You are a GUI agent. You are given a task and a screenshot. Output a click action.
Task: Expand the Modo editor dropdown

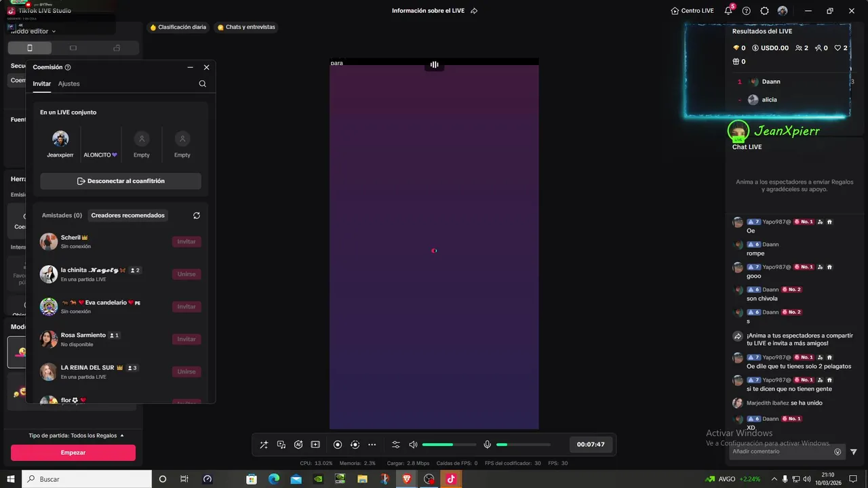click(x=33, y=31)
